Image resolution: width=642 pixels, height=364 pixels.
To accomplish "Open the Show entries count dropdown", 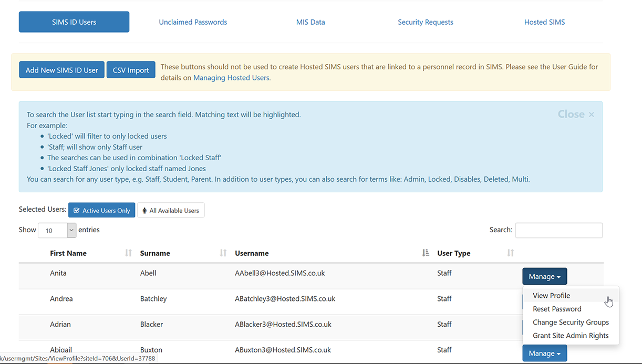I will pyautogui.click(x=57, y=230).
